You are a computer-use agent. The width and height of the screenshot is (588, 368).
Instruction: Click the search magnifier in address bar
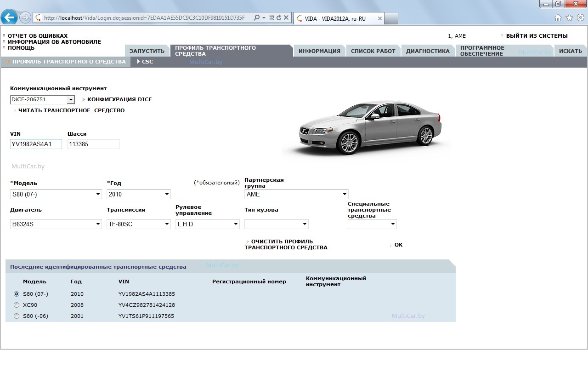pos(257,18)
